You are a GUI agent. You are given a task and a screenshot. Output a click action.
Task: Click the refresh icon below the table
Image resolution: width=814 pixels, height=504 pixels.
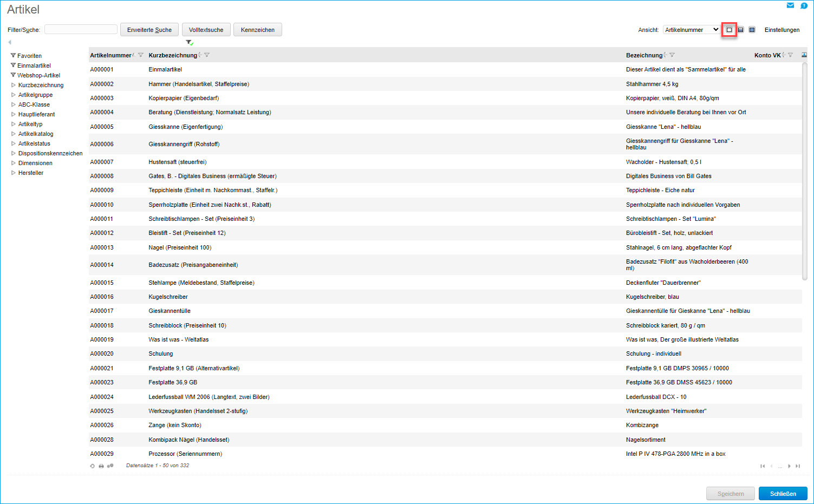[92, 466]
